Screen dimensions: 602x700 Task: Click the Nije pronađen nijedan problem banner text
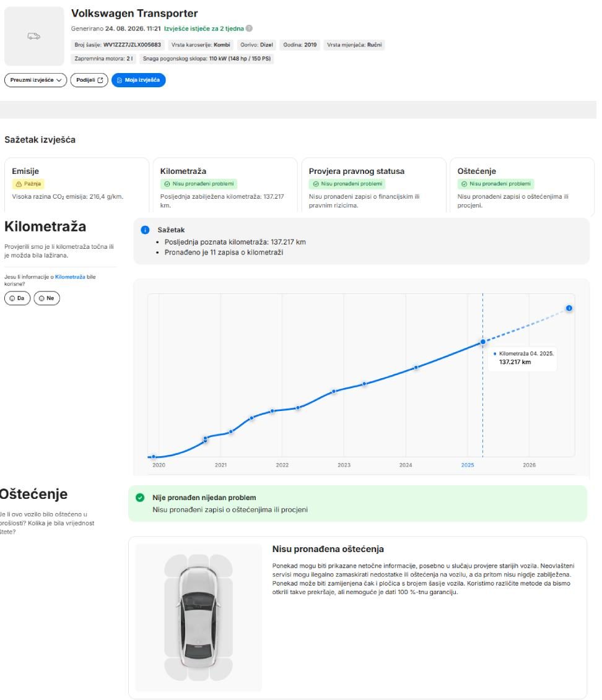tap(204, 498)
